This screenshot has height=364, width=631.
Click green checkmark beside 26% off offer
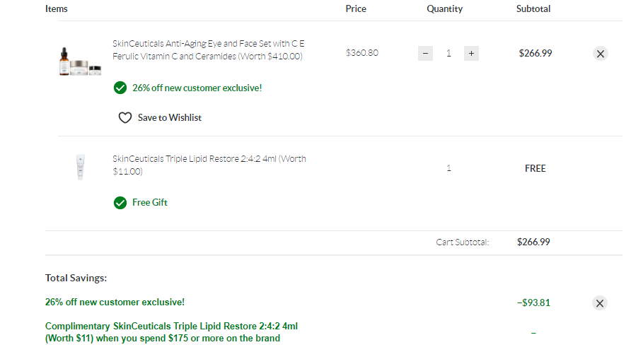tap(120, 88)
